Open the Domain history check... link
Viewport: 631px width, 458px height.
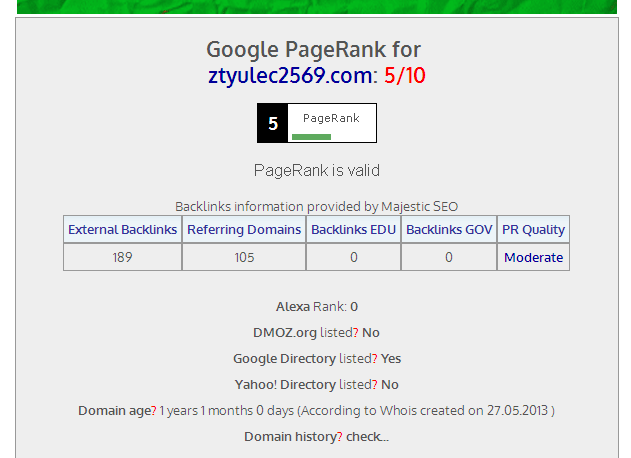point(367,437)
